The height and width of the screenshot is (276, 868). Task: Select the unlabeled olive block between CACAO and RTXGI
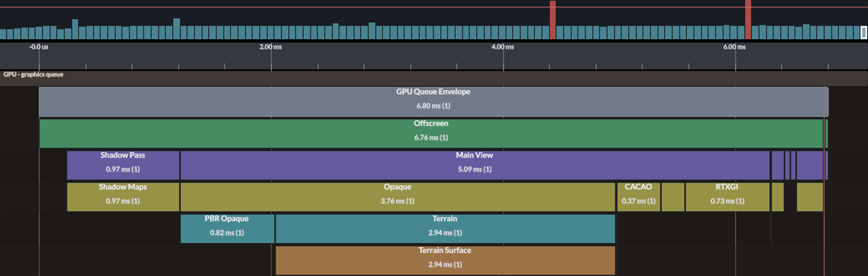click(x=673, y=197)
